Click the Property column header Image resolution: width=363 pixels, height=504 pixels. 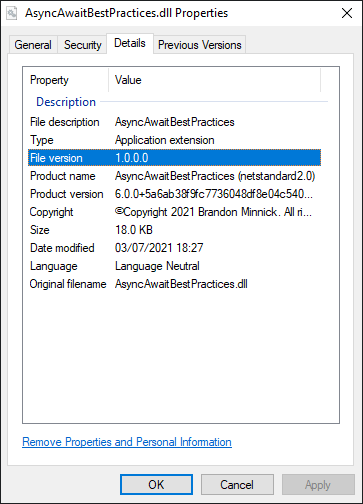click(49, 80)
